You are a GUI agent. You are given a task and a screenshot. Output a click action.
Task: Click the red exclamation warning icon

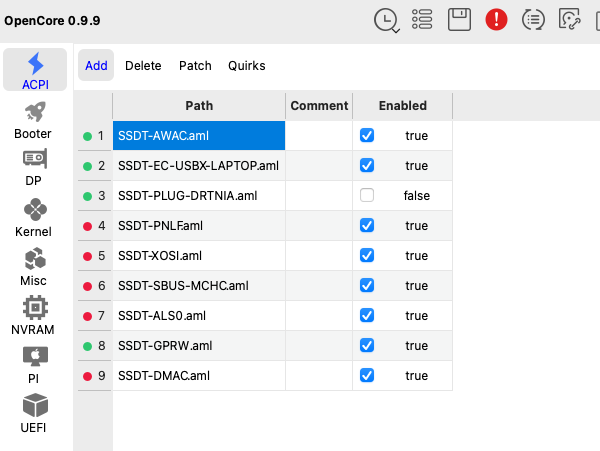point(496,19)
